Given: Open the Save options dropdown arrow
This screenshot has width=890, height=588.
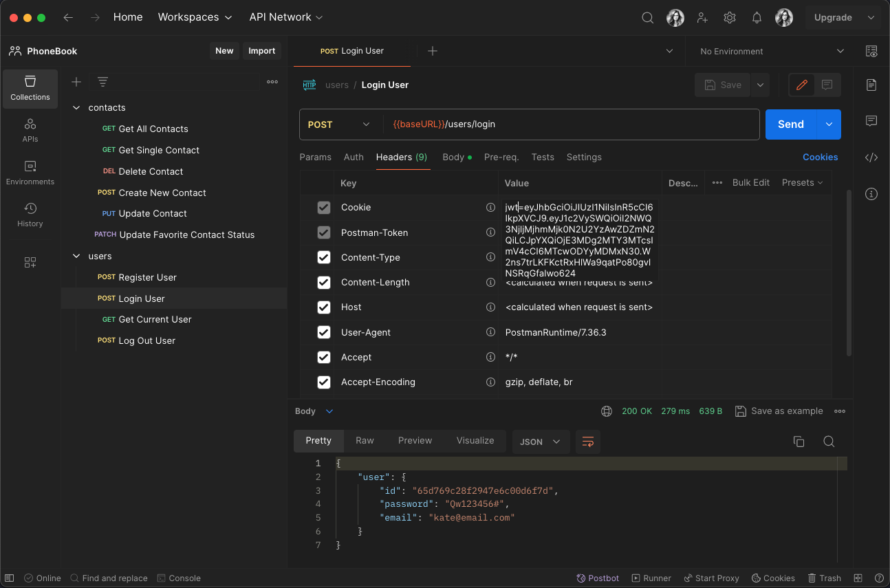Looking at the screenshot, I should click(x=760, y=85).
